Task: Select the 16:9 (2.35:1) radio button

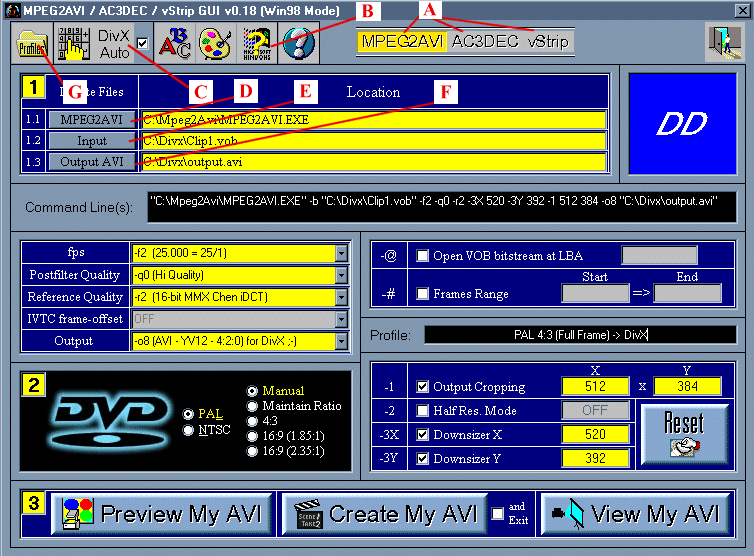Action: tap(252, 451)
